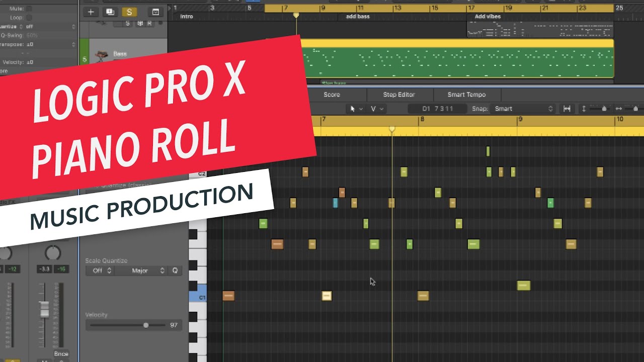Select the blue note in piano roll
The image size is (644, 362).
point(335,203)
